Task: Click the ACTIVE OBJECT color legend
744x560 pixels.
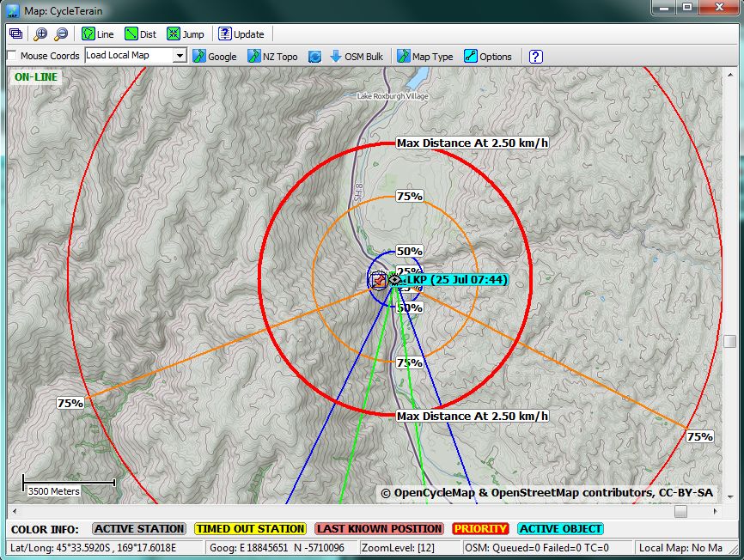Action: click(x=560, y=529)
